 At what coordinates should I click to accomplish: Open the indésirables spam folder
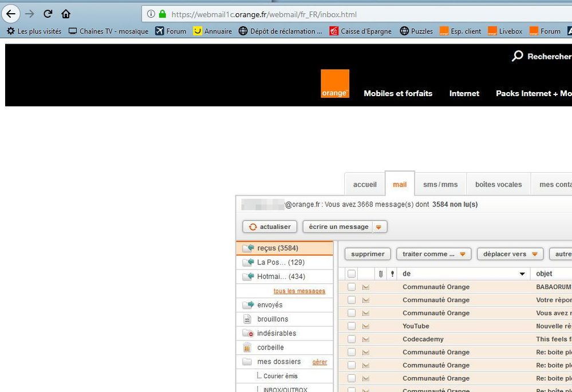click(276, 333)
